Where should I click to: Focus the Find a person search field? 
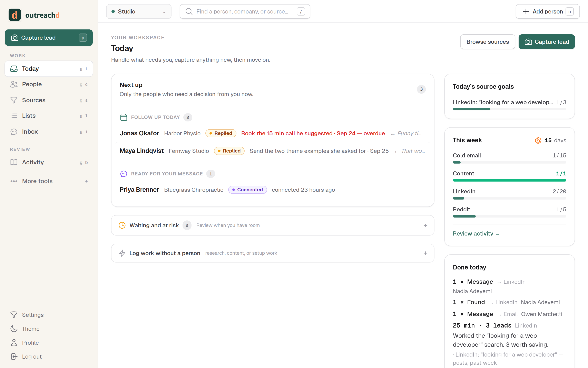[x=245, y=11]
